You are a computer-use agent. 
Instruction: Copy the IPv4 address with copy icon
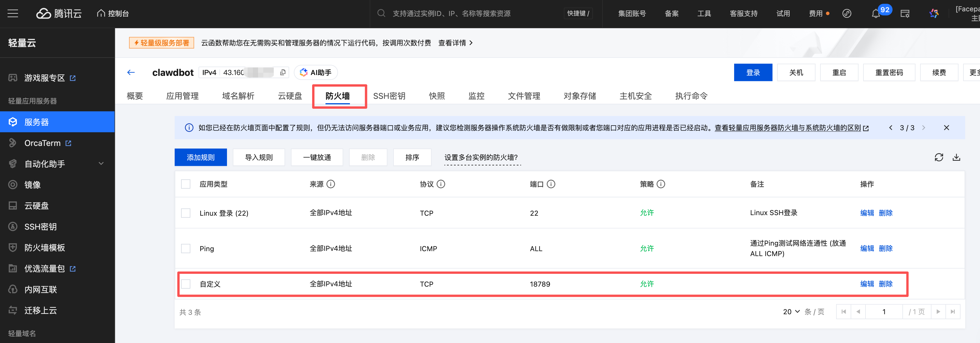(x=283, y=72)
